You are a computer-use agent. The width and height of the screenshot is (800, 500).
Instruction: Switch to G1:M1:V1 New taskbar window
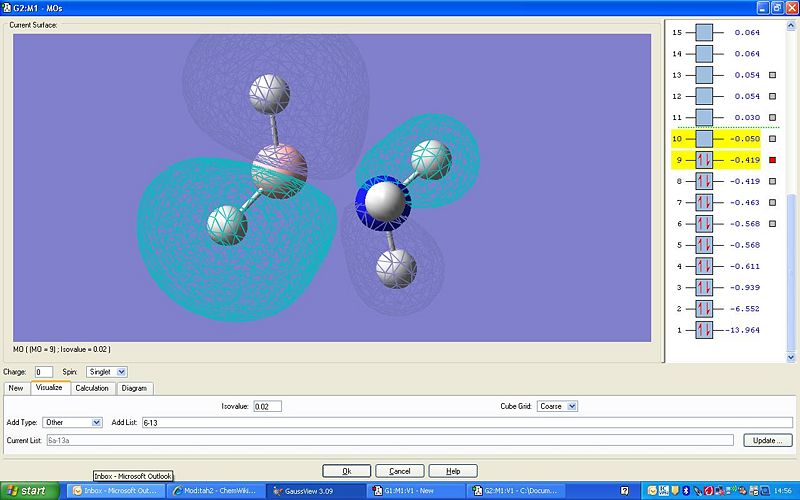pos(416,491)
